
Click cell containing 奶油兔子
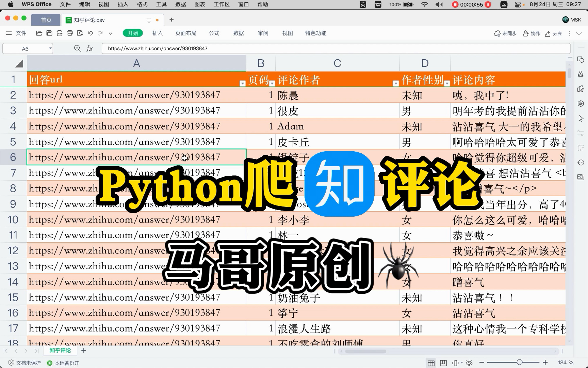(338, 297)
